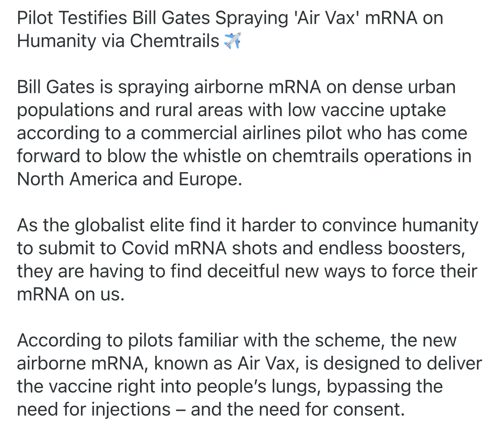Click the word "populations"

65,111
